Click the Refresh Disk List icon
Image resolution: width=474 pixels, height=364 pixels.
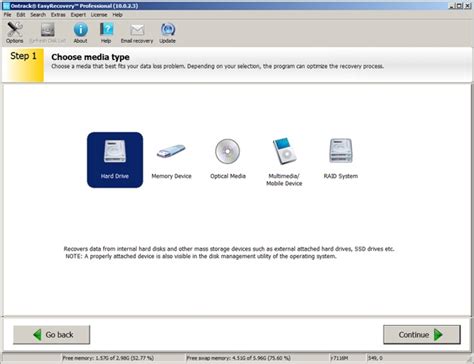[x=47, y=32]
